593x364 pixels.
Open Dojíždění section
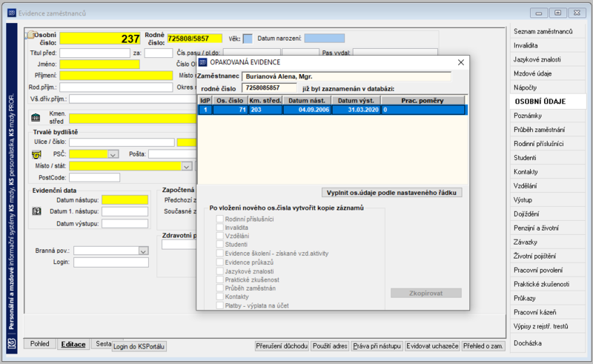(547, 214)
